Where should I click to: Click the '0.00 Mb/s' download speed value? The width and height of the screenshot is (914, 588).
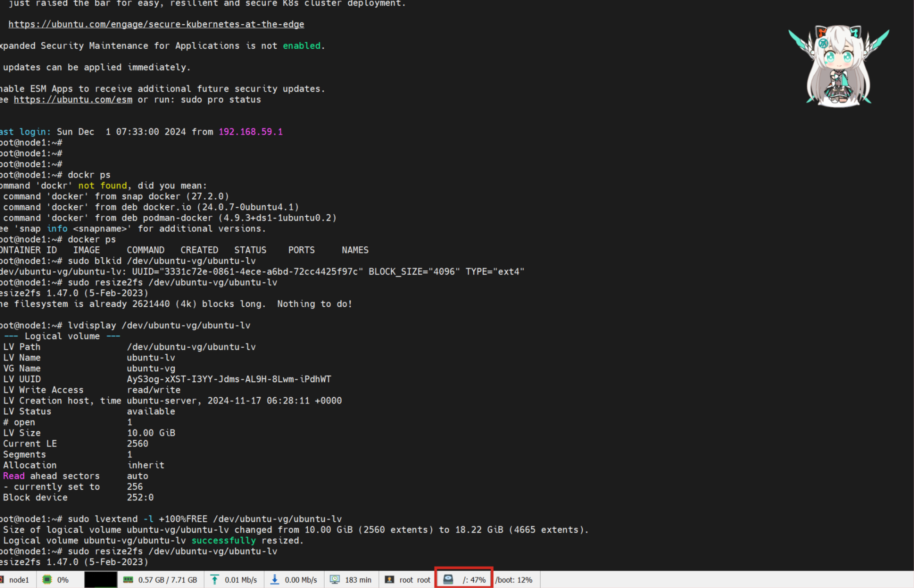coord(301,580)
